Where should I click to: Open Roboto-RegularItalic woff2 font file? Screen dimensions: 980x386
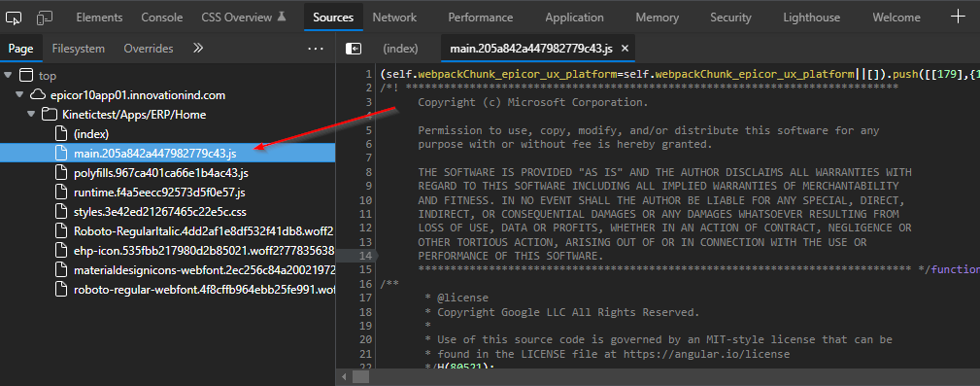pyautogui.click(x=203, y=230)
